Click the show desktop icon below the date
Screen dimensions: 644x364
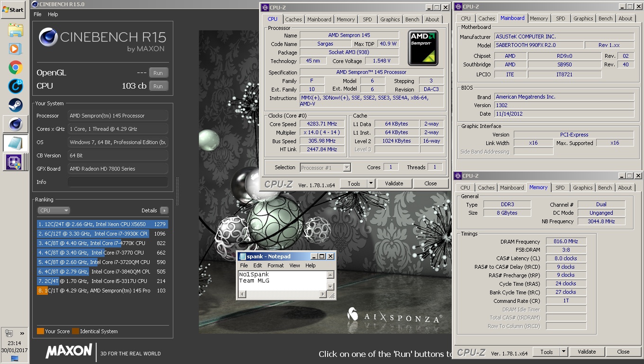(14, 359)
